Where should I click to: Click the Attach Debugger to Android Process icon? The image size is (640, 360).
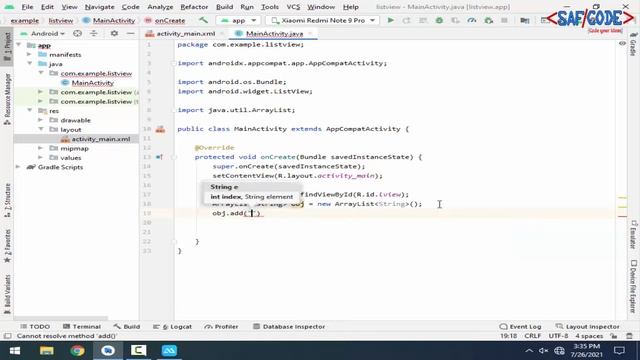[489, 20]
